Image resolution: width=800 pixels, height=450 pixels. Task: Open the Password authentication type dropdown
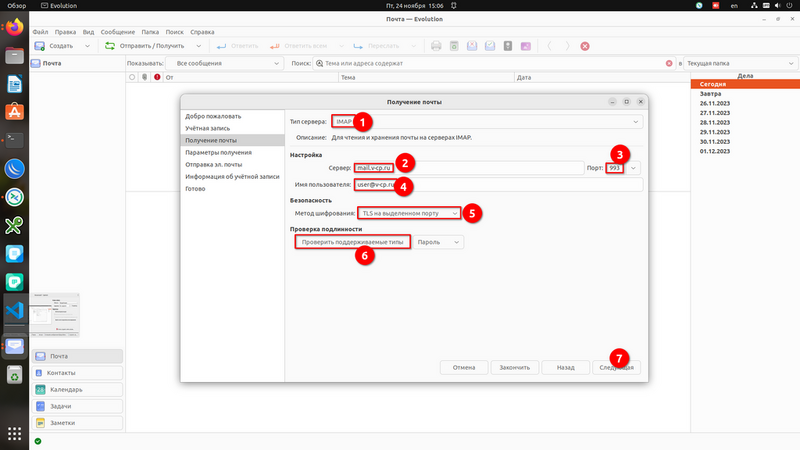click(440, 241)
